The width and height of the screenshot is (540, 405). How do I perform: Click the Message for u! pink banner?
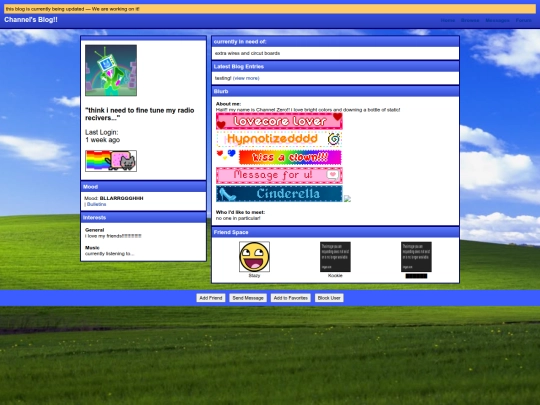point(279,175)
